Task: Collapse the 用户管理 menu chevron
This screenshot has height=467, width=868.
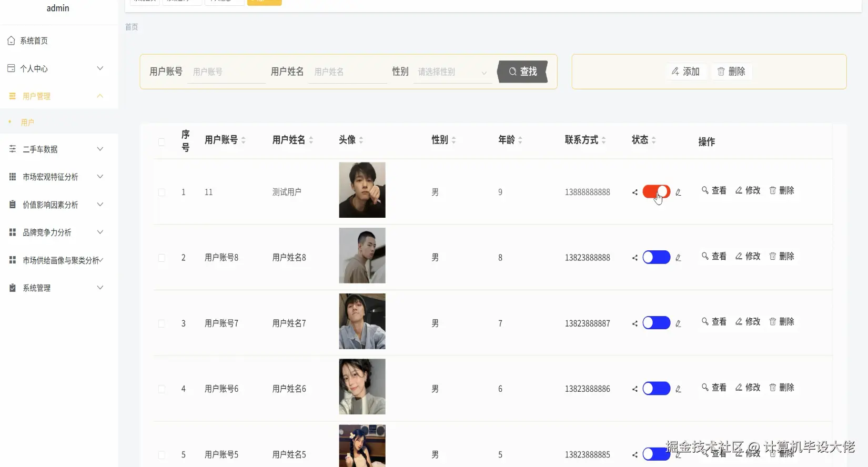Action: [100, 96]
